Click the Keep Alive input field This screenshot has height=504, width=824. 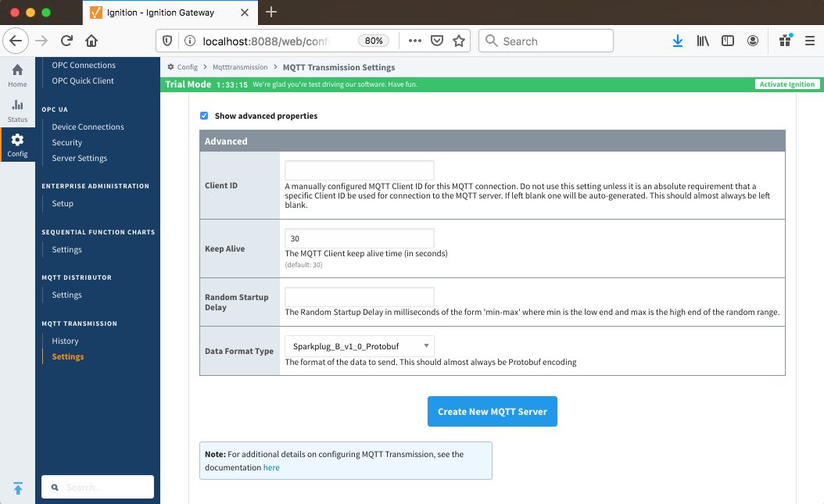coord(360,238)
